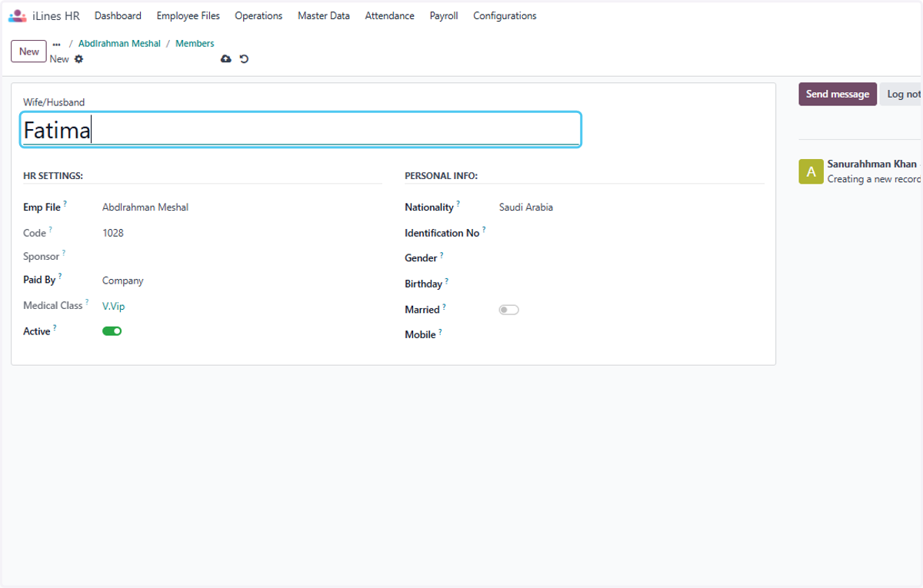Image resolution: width=923 pixels, height=588 pixels.
Task: Click the Send message button
Action: point(838,94)
